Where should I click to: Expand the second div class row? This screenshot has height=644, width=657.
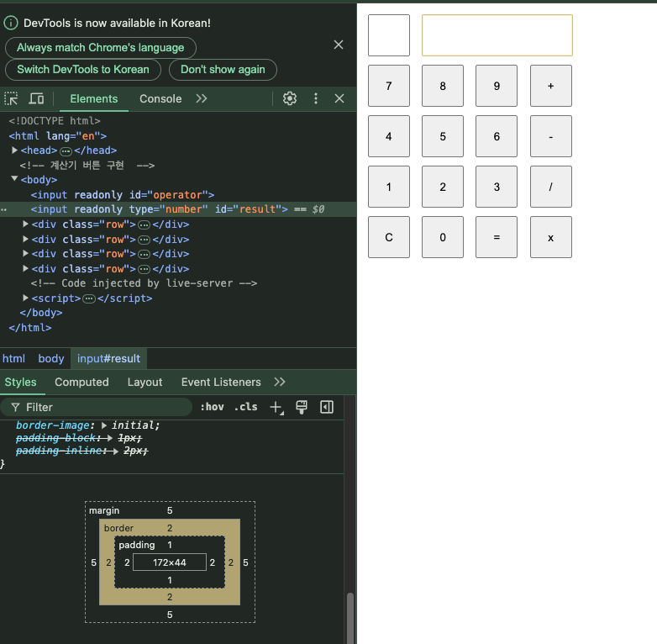[x=25, y=239]
